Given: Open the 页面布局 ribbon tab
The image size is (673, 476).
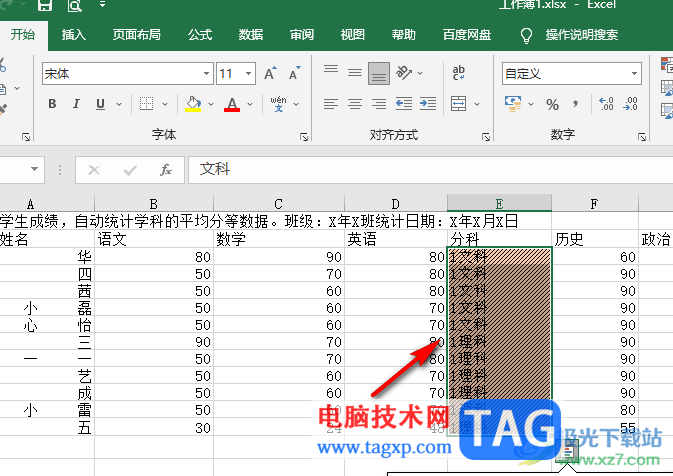Looking at the screenshot, I should (x=136, y=35).
